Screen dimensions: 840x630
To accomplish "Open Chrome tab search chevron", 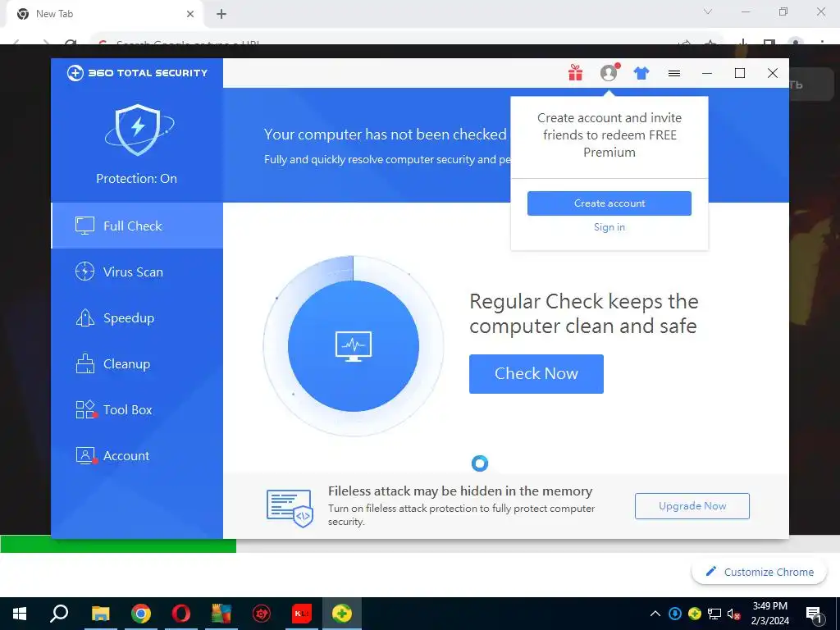I will [x=708, y=11].
